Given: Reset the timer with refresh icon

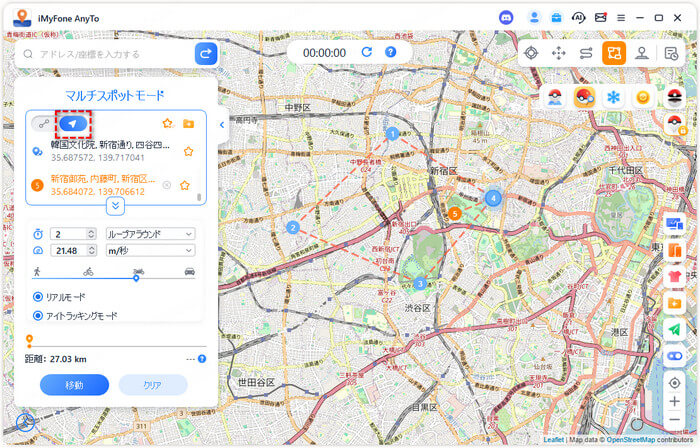Looking at the screenshot, I should (x=367, y=52).
